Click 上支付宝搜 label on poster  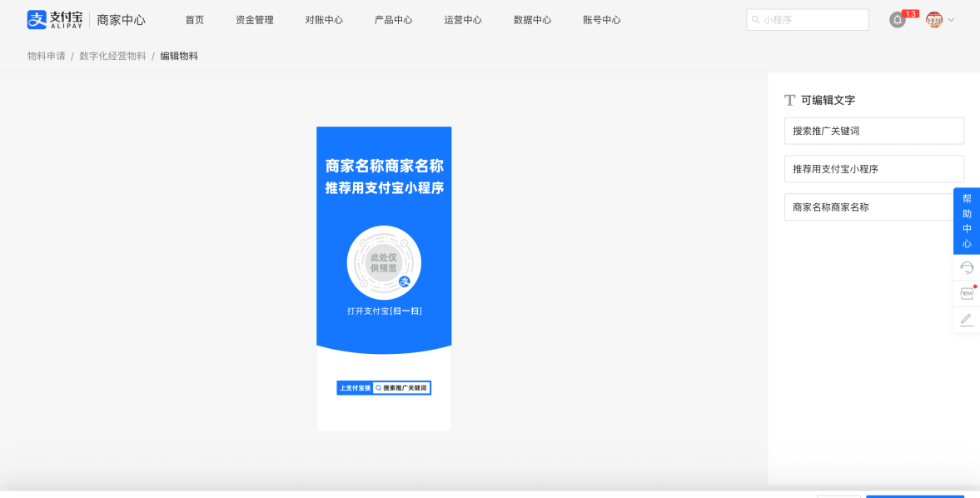(355, 388)
